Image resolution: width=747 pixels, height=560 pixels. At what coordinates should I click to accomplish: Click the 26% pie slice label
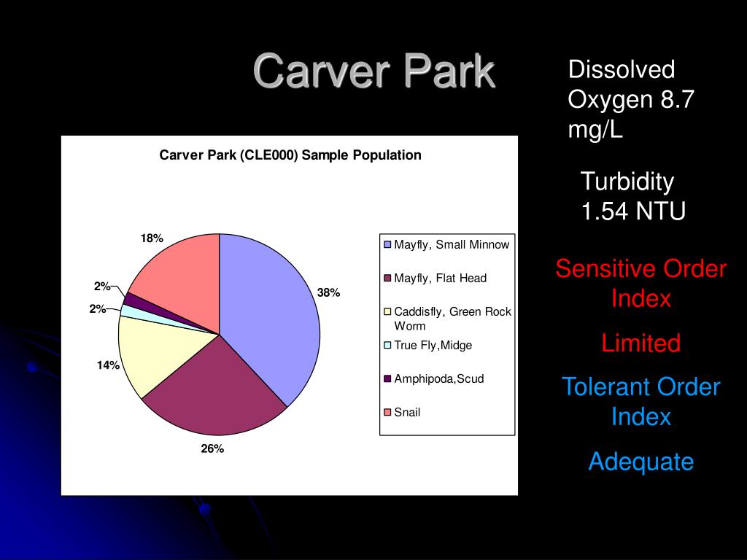click(x=212, y=448)
